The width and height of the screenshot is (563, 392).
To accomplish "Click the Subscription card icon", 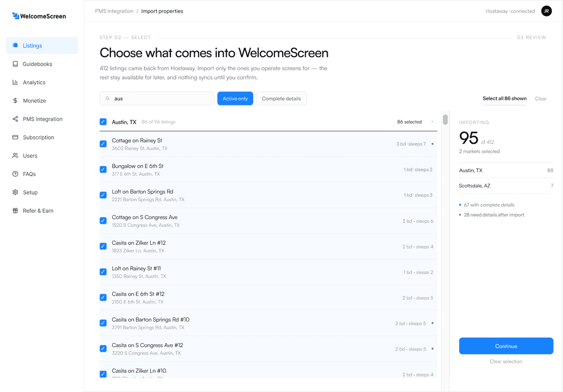I will pos(15,137).
